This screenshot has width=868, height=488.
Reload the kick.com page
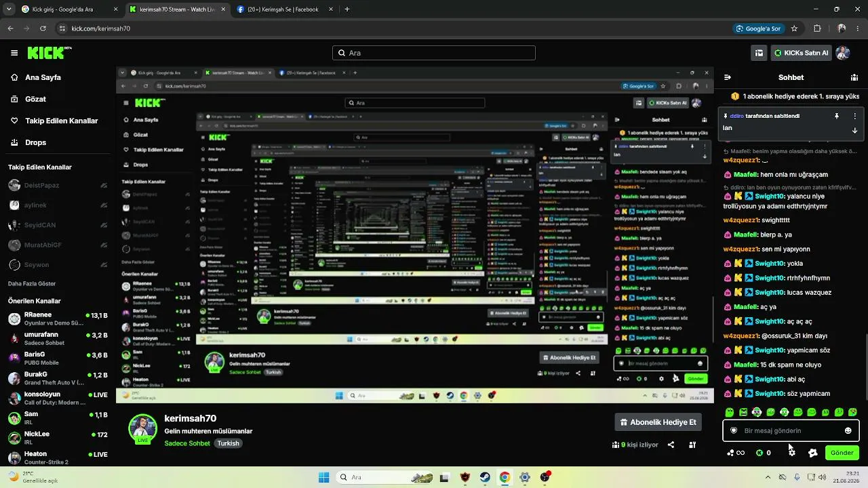pyautogui.click(x=43, y=28)
